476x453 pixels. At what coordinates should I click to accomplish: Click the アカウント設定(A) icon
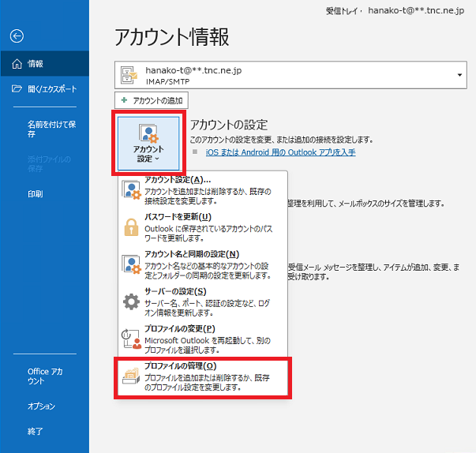tap(130, 189)
